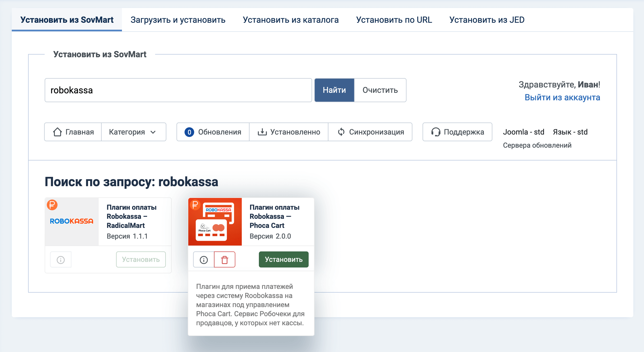Click the Найти search button
This screenshot has width=644, height=352.
point(334,90)
